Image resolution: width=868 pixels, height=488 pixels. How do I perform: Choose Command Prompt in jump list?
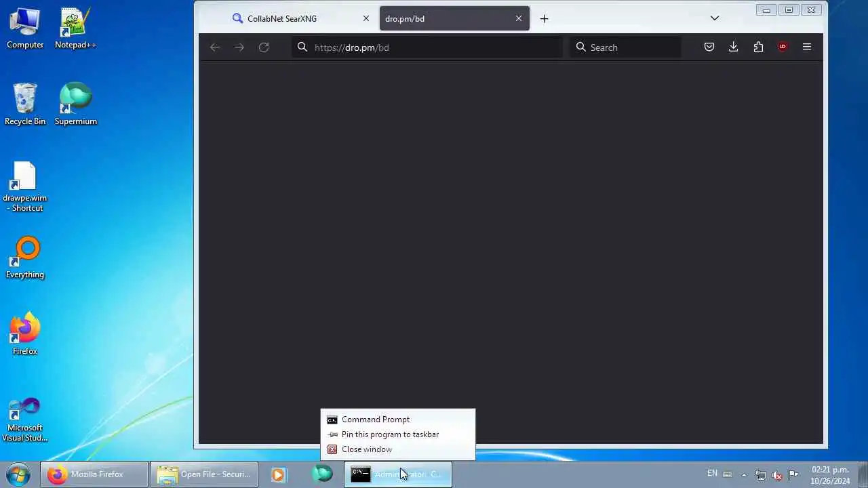click(398, 420)
